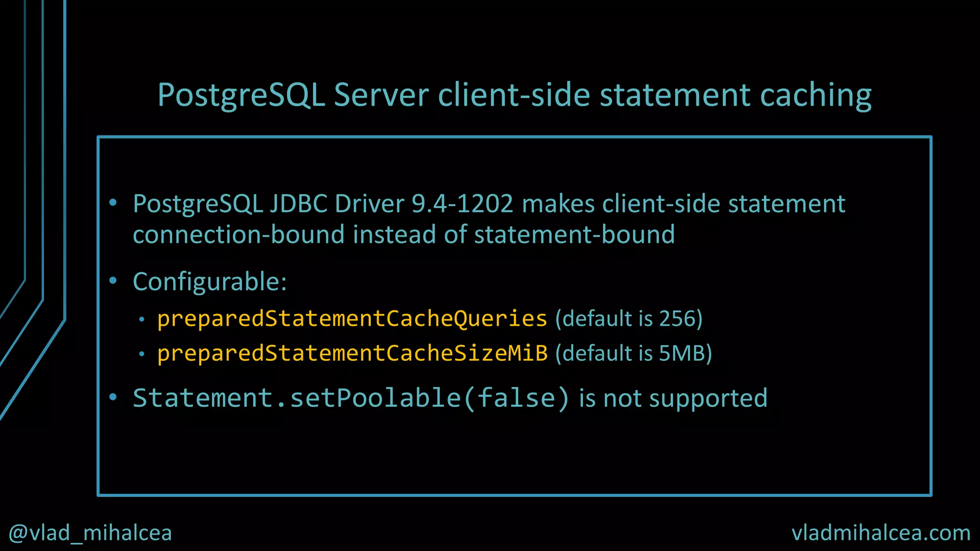Open the 'vladmihalcea.com' link
Image resolution: width=980 pixels, height=551 pixels.
(x=881, y=533)
